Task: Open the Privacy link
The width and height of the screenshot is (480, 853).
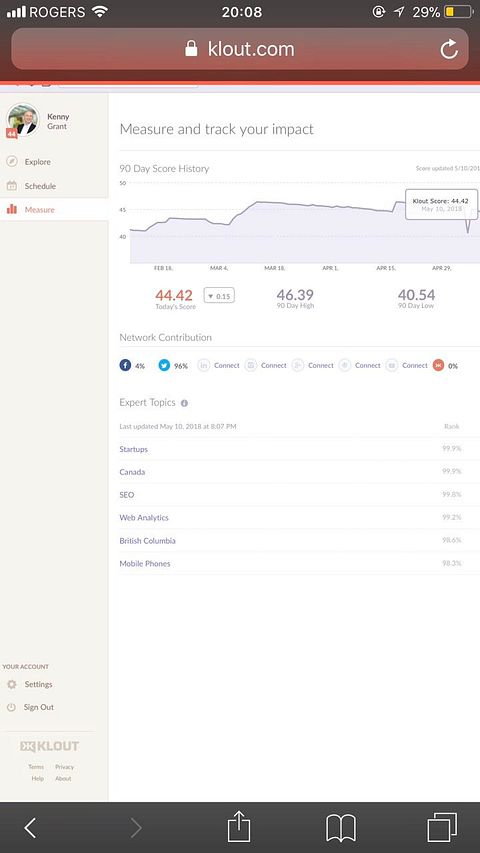Action: pos(64,767)
